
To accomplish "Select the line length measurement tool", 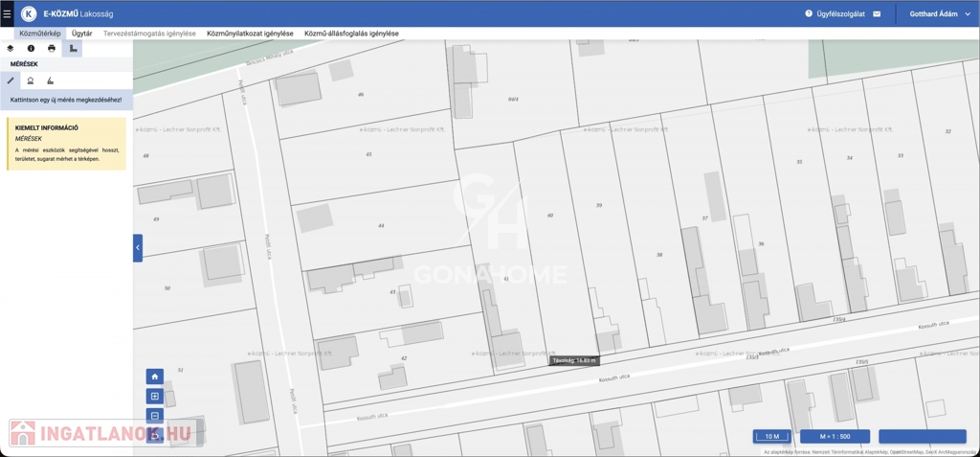I will pos(11,80).
